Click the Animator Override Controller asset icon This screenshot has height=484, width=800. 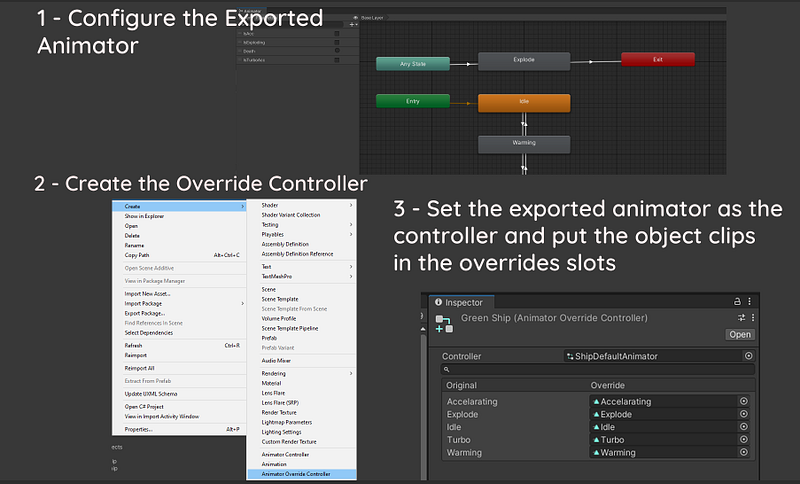click(444, 324)
